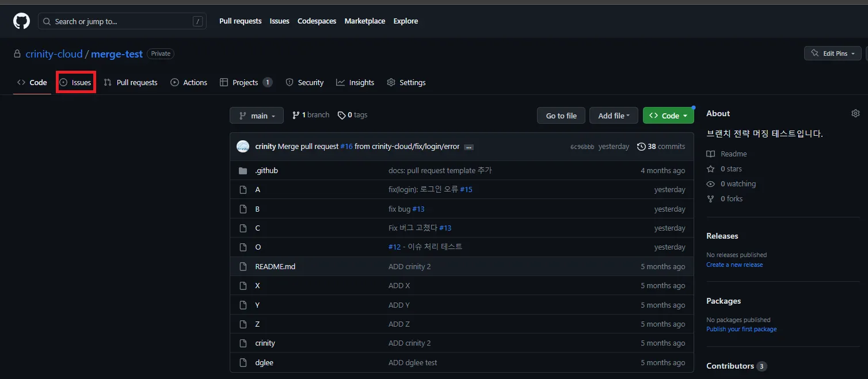Click Publish your first package
The height and width of the screenshot is (379, 868).
coord(741,330)
